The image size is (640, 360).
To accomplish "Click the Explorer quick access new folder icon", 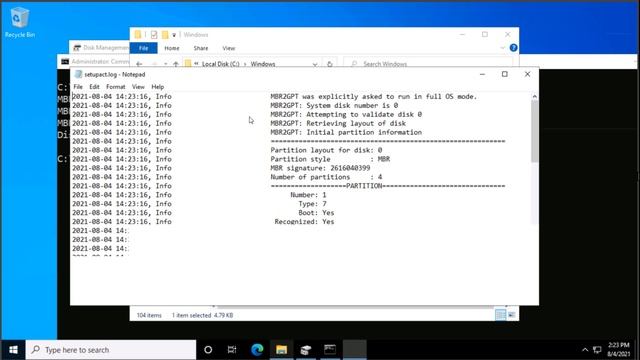I will pyautogui.click(x=165, y=35).
